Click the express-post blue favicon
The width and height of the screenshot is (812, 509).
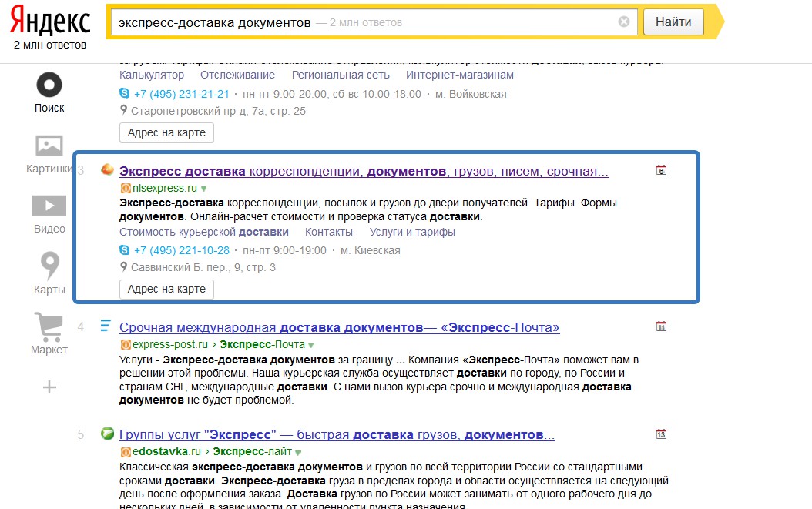point(106,326)
